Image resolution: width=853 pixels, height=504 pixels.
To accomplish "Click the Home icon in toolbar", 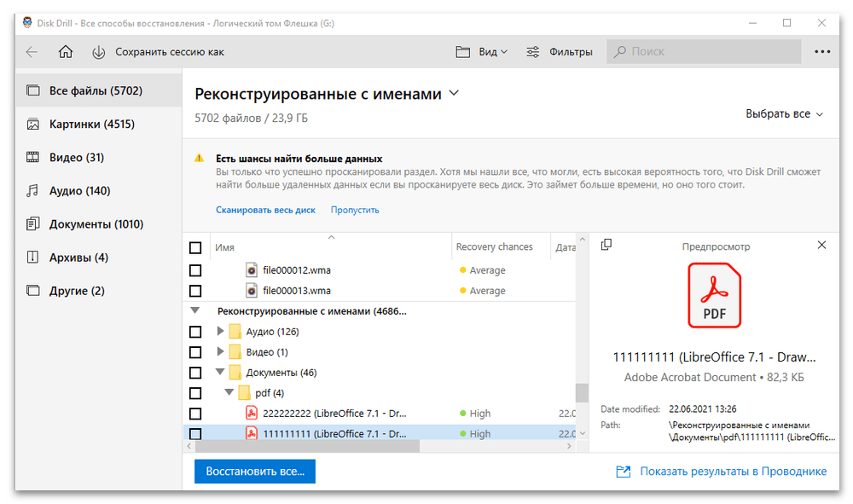I will (66, 52).
